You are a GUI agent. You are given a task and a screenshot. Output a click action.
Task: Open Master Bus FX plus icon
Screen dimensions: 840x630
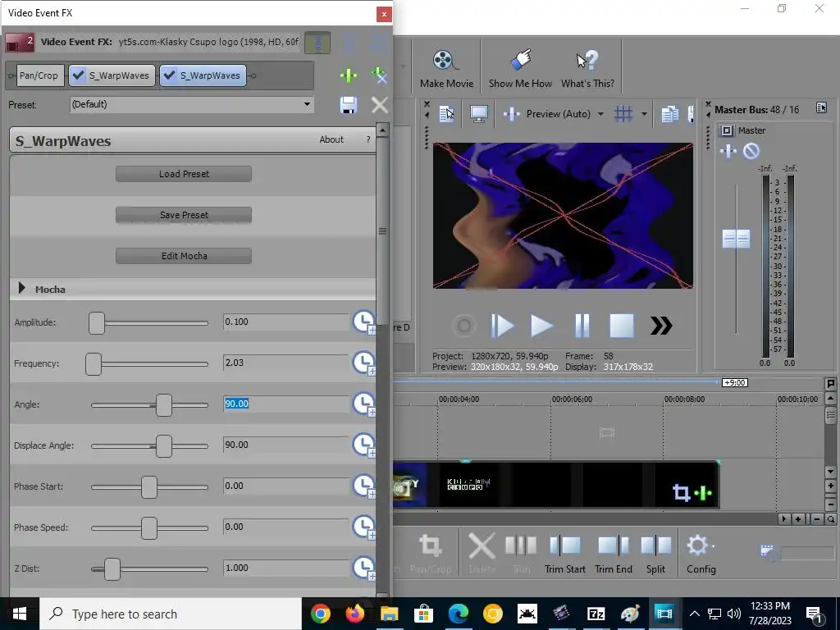[x=728, y=151]
